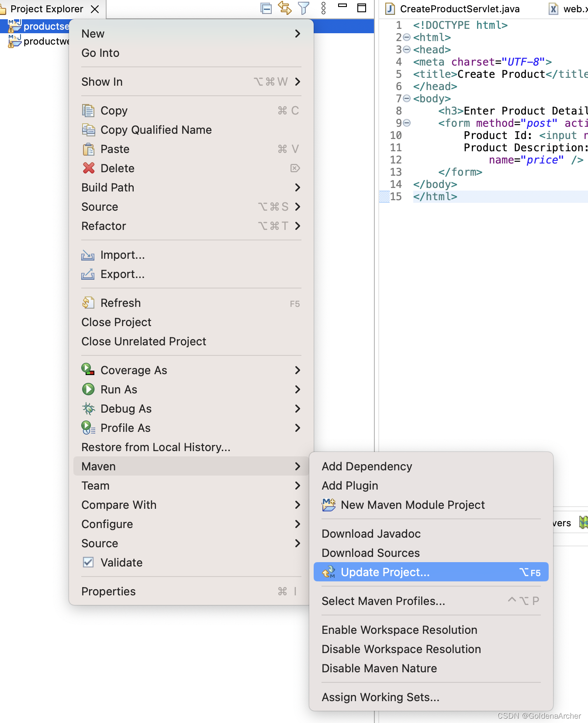588x723 pixels.
Task: Click the Import icon
Action: tap(88, 255)
